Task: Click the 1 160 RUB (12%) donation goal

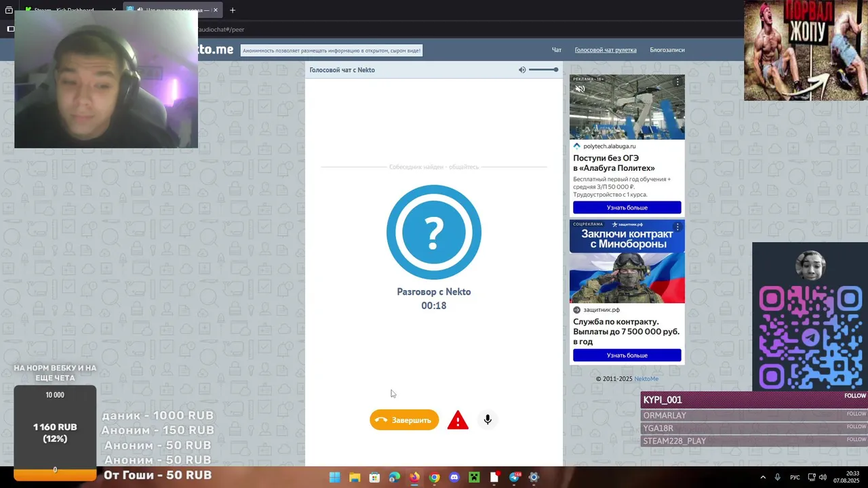Action: click(x=55, y=432)
